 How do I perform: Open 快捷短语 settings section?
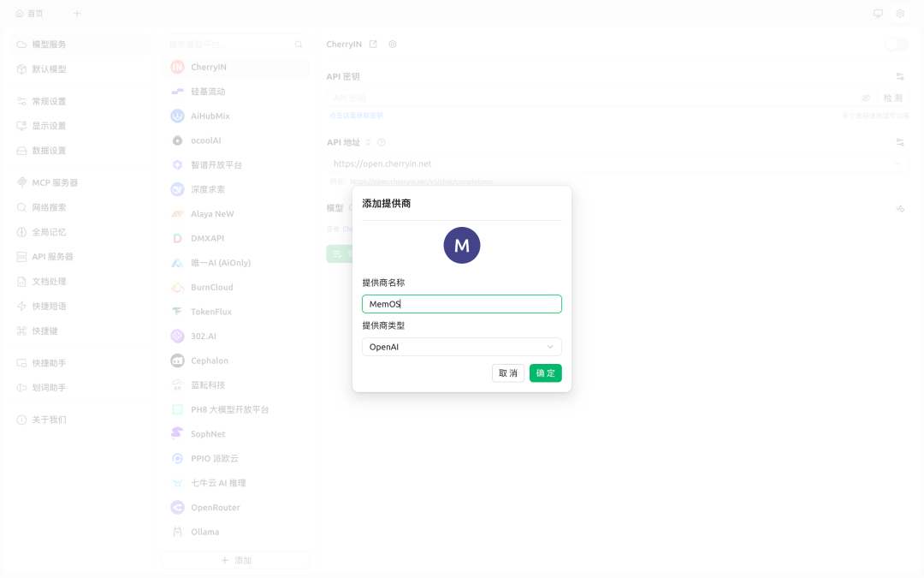tap(80, 307)
